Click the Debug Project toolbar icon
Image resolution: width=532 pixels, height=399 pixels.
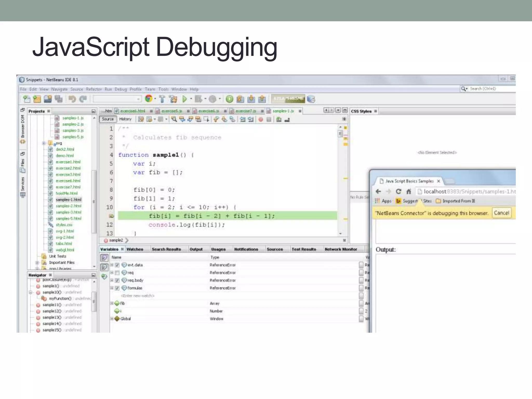point(199,99)
